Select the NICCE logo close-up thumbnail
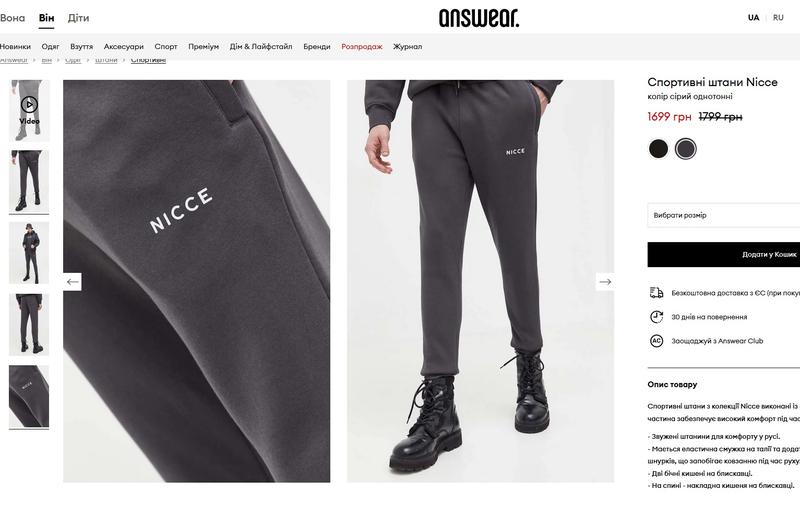 (29, 396)
